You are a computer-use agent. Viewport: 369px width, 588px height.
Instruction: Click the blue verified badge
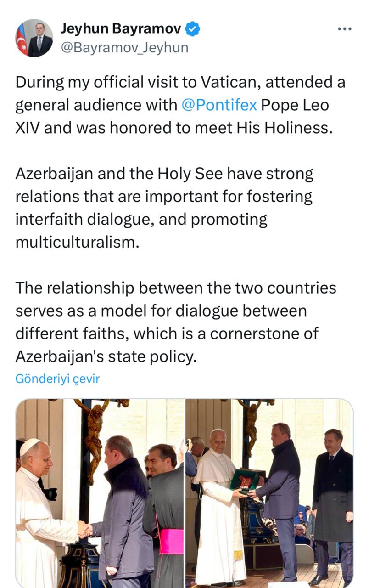coord(192,30)
